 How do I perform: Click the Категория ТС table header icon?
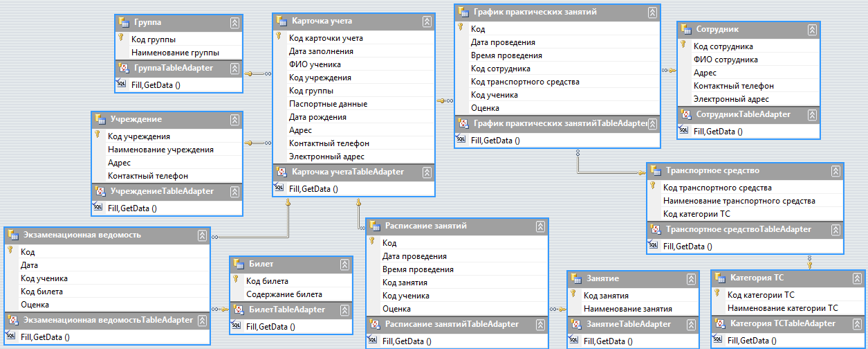click(x=719, y=278)
